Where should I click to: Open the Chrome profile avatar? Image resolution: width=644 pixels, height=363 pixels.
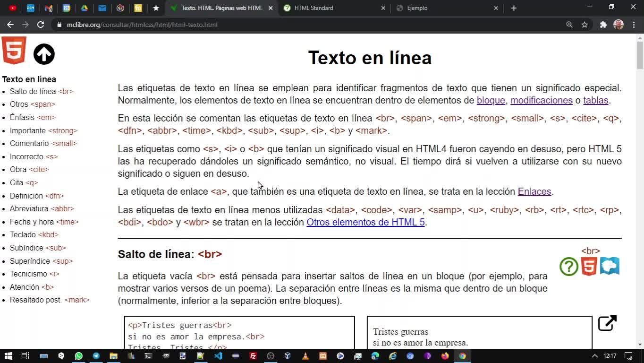619,25
